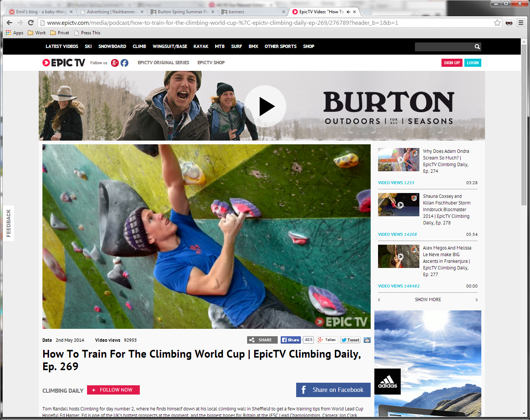Open the 'Why Does Adam Ondra Scream' title

446,161
